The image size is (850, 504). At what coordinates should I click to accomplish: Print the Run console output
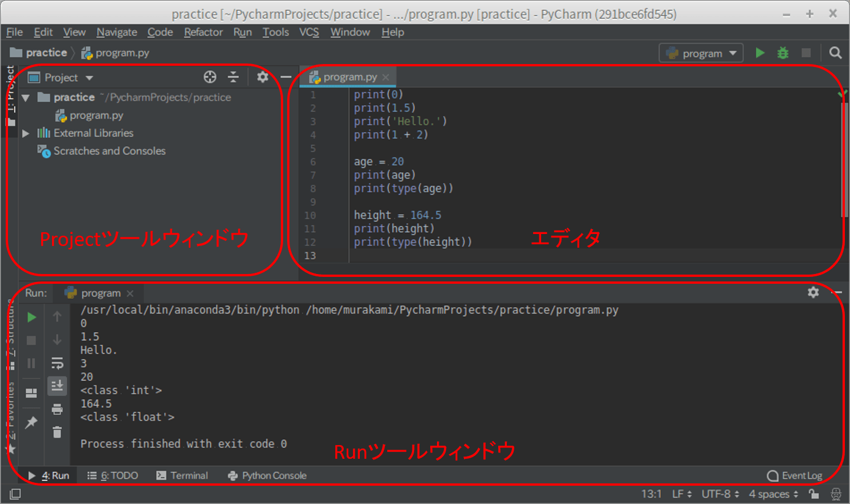pos(57,409)
